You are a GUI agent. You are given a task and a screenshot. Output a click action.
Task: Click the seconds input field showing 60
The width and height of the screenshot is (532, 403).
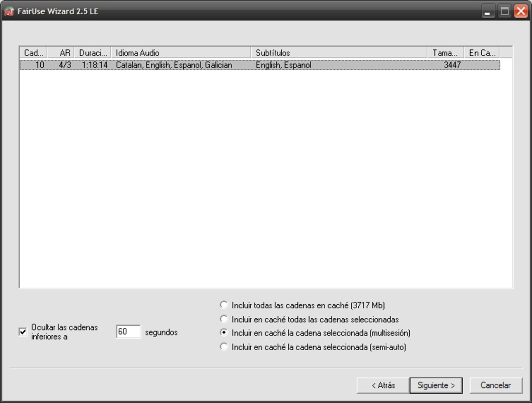tap(128, 331)
